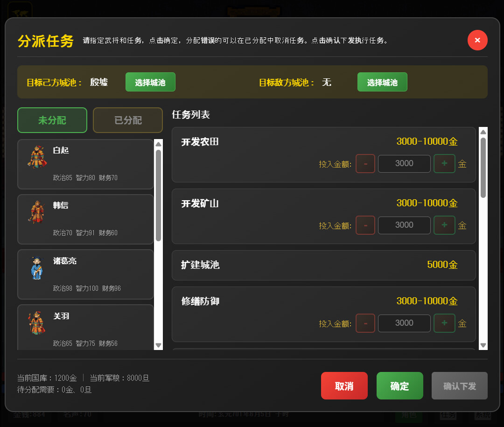Increase 修缮防御 investment with plus button

pyautogui.click(x=444, y=323)
